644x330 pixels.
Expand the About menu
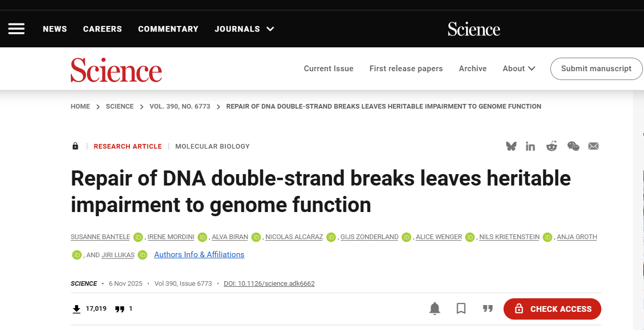tap(519, 69)
